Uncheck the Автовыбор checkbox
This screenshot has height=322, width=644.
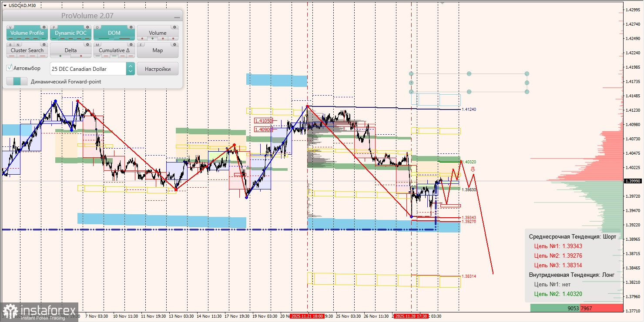[10, 68]
